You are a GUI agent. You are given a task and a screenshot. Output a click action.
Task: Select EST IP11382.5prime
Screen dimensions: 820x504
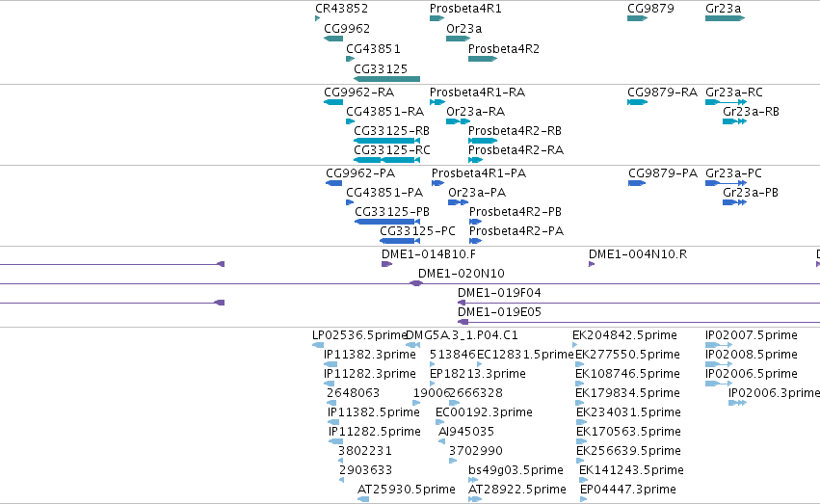point(333,423)
